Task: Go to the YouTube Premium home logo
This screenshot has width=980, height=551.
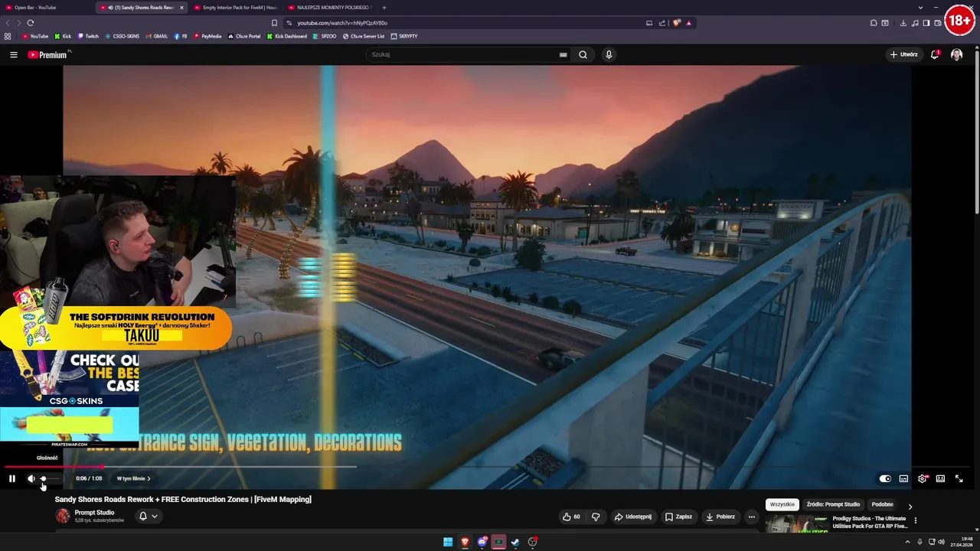Action: tap(47, 54)
